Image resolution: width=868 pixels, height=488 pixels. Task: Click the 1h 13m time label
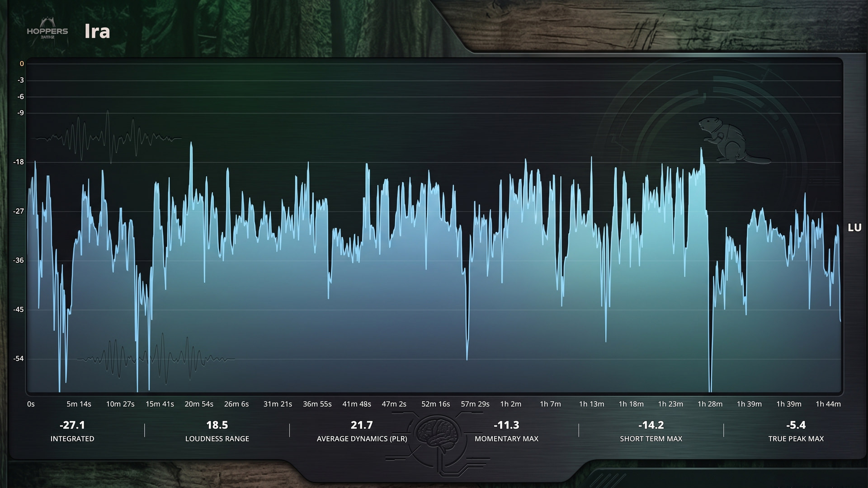592,404
